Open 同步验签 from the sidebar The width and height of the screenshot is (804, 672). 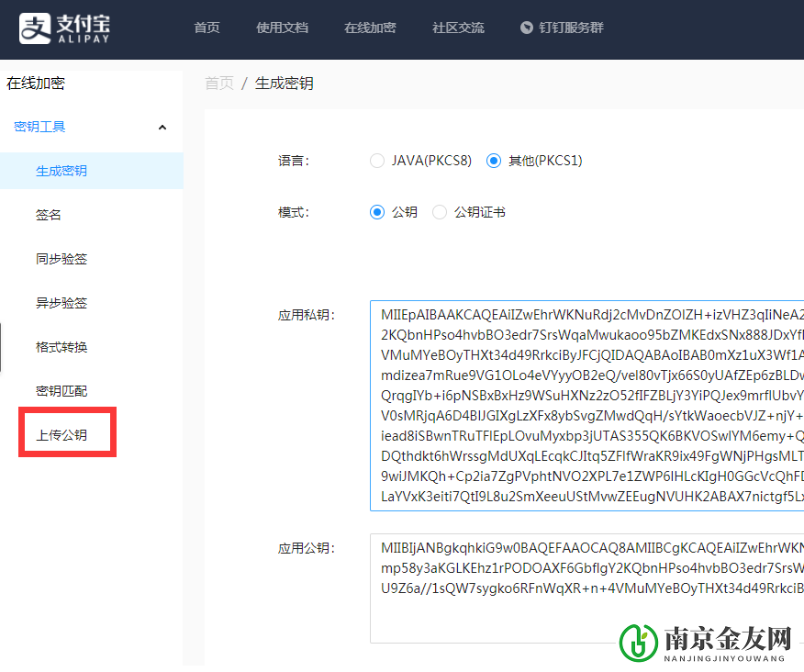61,258
